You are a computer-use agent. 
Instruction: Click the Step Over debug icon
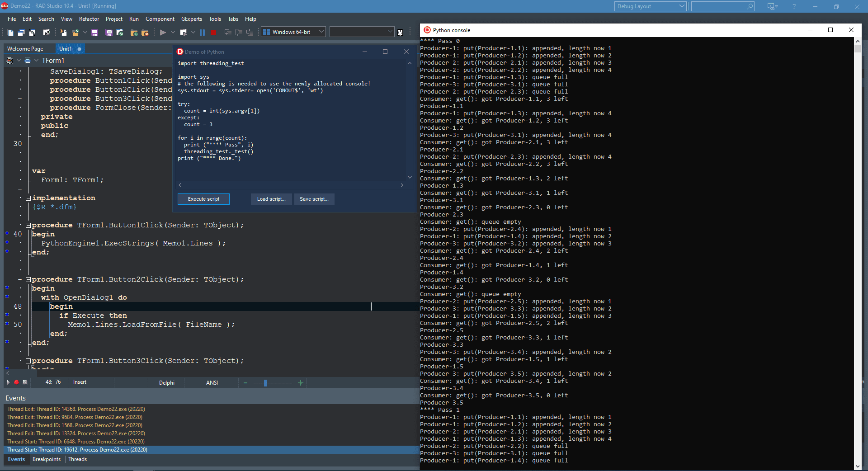point(239,33)
